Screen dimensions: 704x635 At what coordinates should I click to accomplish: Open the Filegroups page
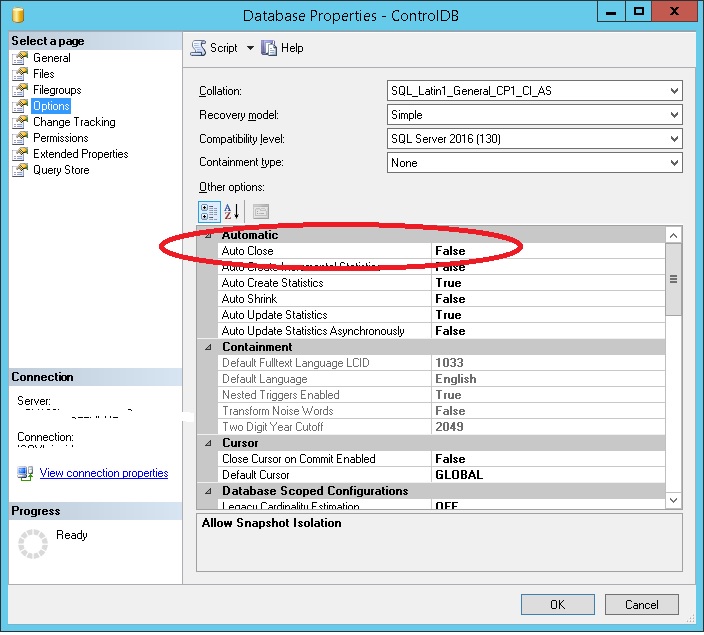(x=56, y=90)
